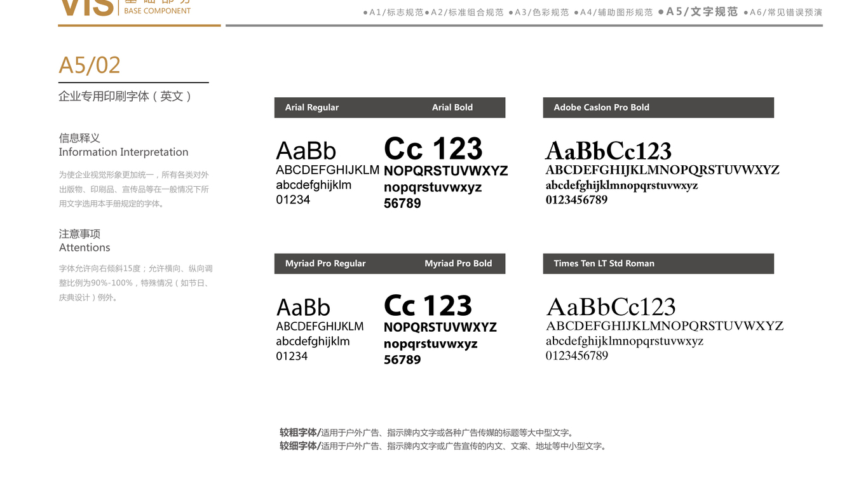Click the 注意事项 heading
The width and height of the screenshot is (868, 488).
coord(79,234)
